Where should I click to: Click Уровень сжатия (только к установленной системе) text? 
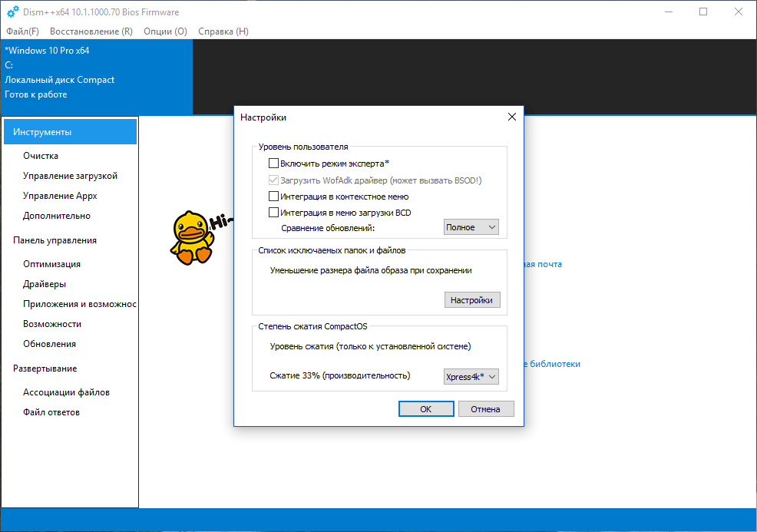(x=370, y=346)
